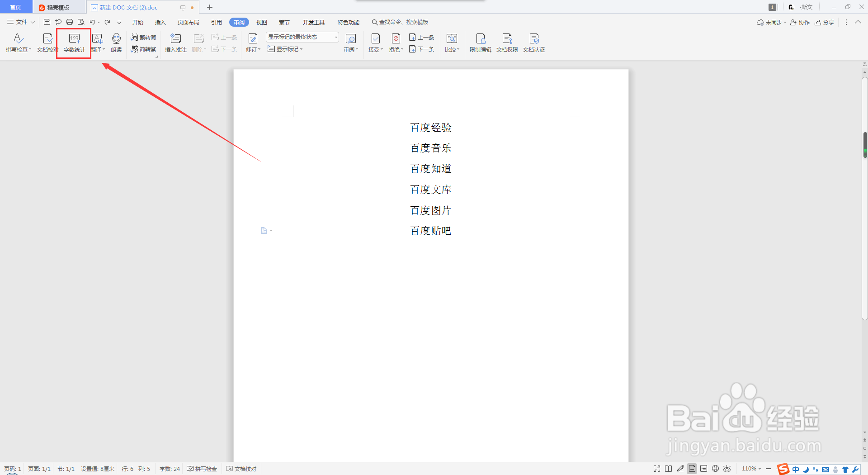Viewport: 868px width, 475px height.
Task: Open the 110% zoom level dropdown
Action: [751, 469]
